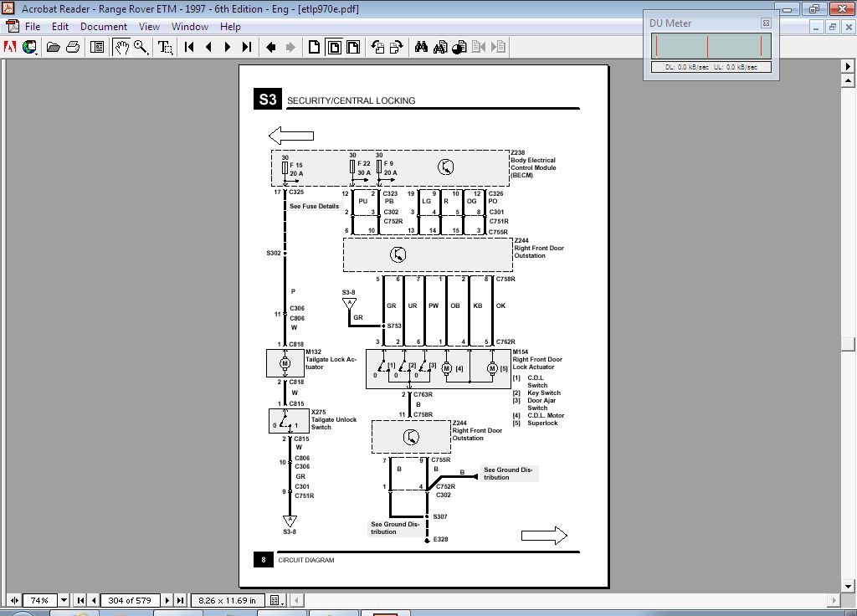Open Find with binoculars icon

[x=421, y=47]
